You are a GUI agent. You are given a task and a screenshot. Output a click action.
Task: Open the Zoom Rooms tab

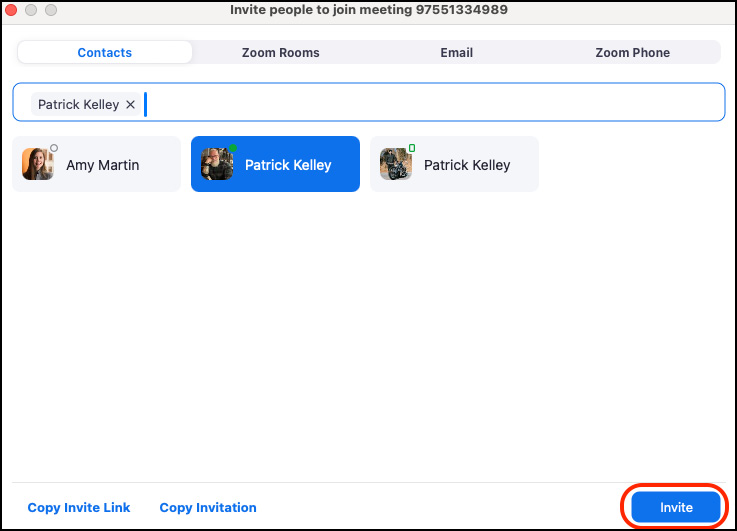281,52
